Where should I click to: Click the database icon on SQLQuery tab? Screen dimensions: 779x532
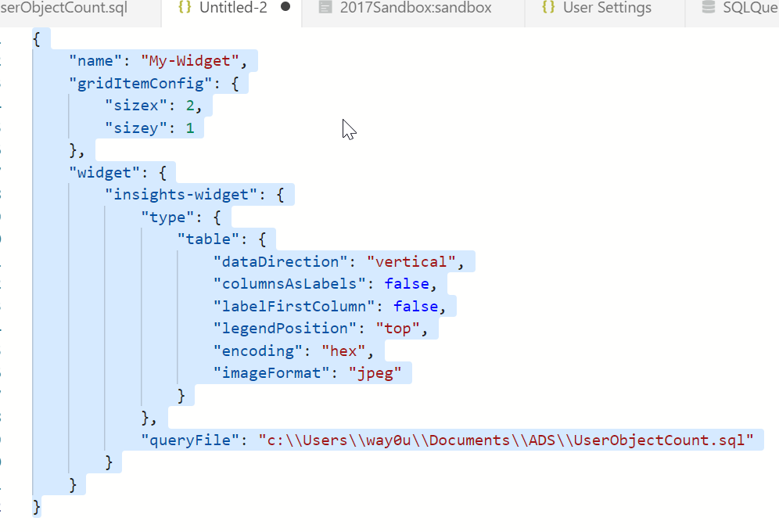click(x=708, y=9)
